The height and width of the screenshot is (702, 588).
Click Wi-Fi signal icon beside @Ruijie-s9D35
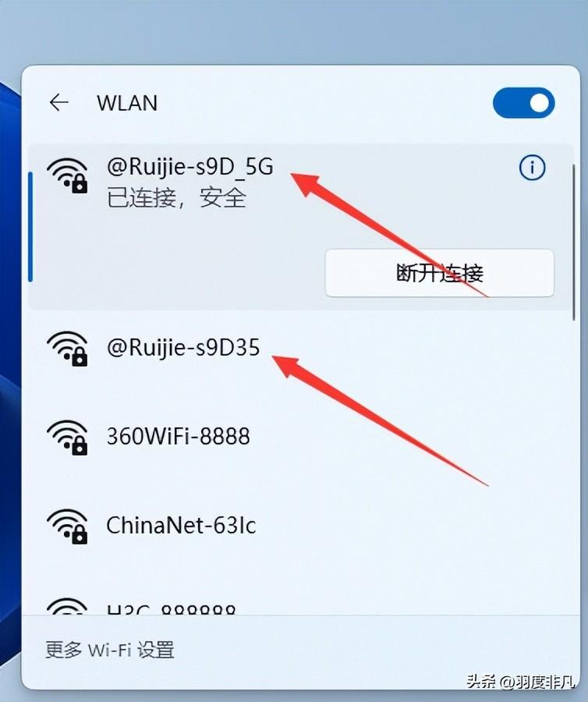68,349
